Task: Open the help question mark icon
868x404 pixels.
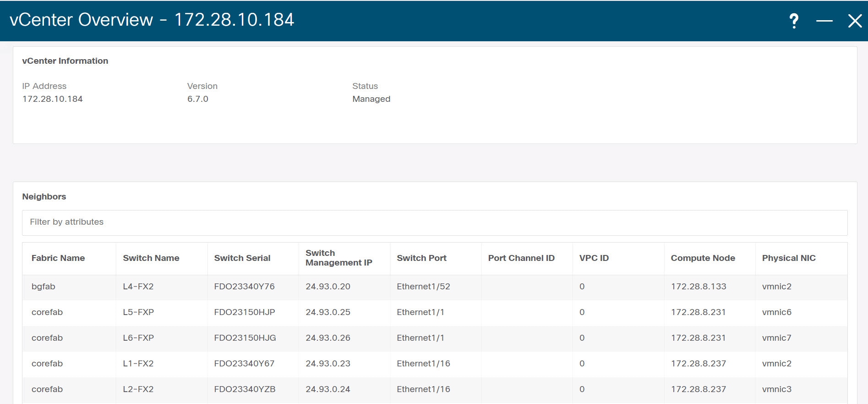Action: tap(794, 21)
